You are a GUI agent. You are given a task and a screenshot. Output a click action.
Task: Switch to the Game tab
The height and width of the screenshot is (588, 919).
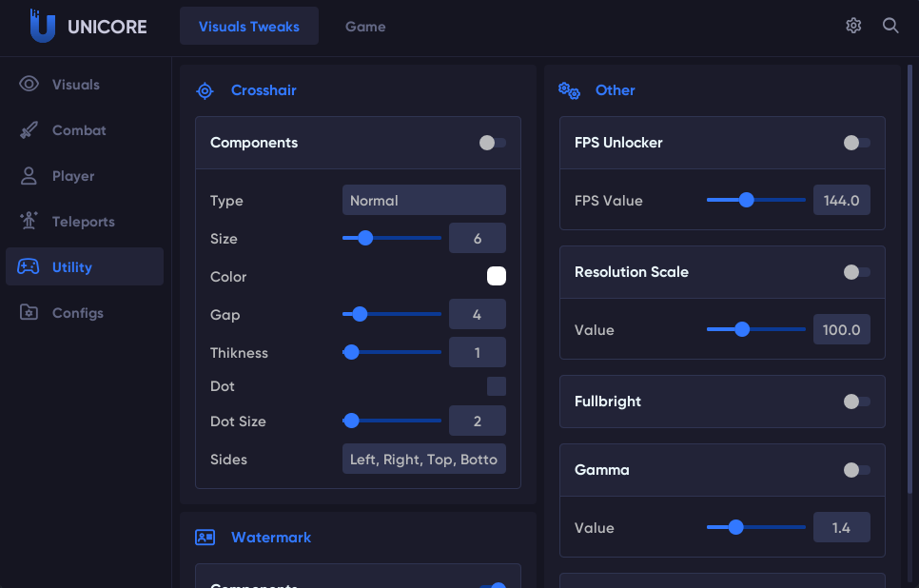[365, 27]
